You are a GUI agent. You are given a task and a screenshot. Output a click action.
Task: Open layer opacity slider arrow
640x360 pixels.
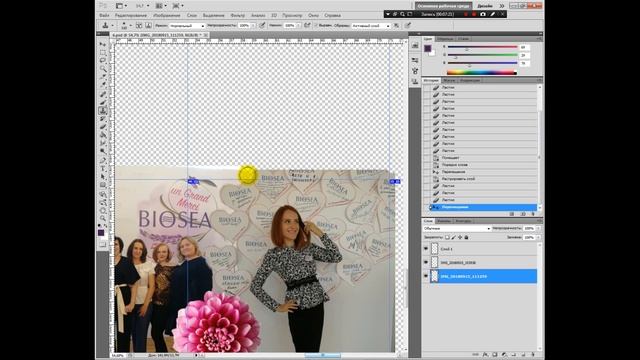click(539, 229)
